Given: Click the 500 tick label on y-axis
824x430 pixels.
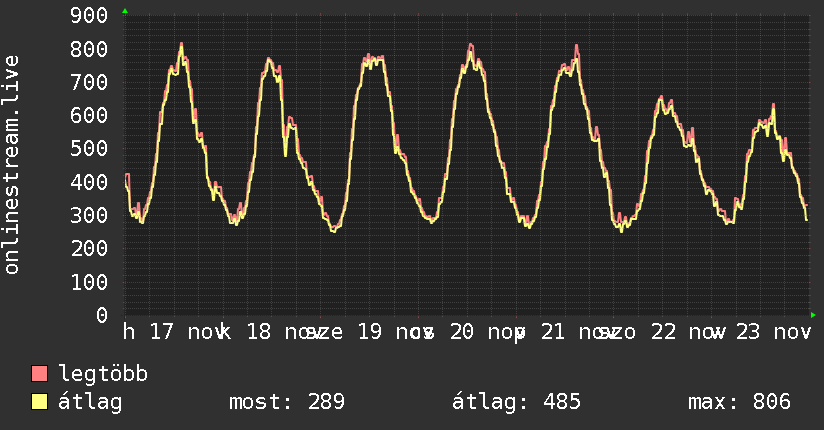Looking at the screenshot, I should pos(88,148).
